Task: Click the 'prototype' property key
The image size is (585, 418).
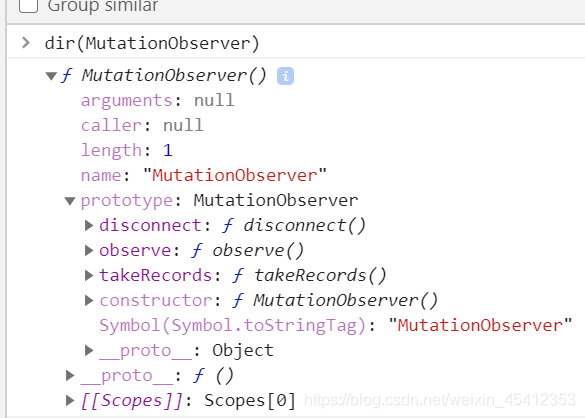Action: point(127,201)
